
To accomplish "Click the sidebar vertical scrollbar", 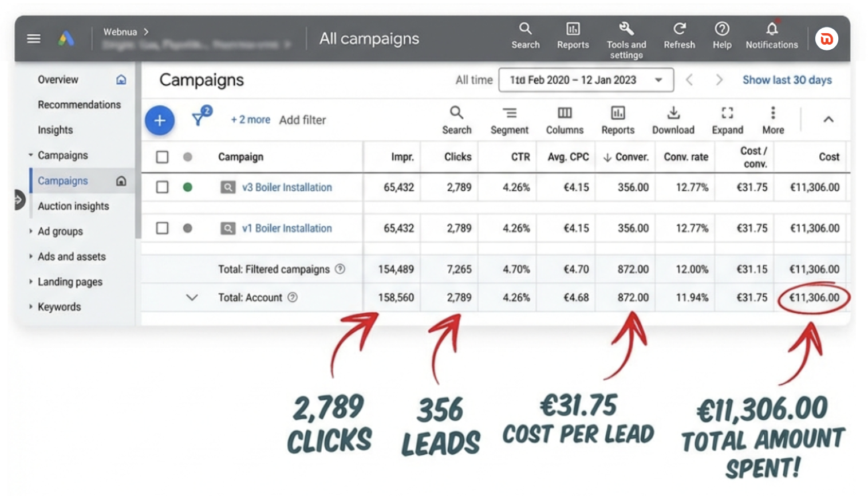I will point(138,150).
